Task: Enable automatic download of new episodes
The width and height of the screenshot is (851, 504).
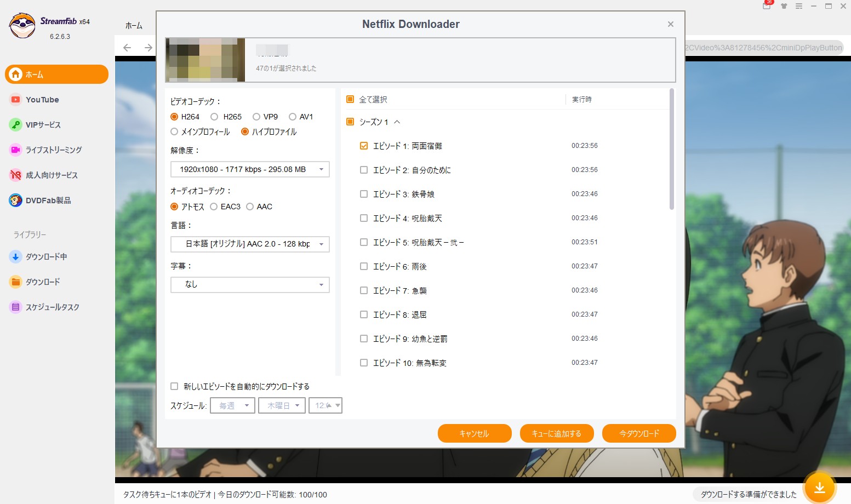Action: click(174, 386)
